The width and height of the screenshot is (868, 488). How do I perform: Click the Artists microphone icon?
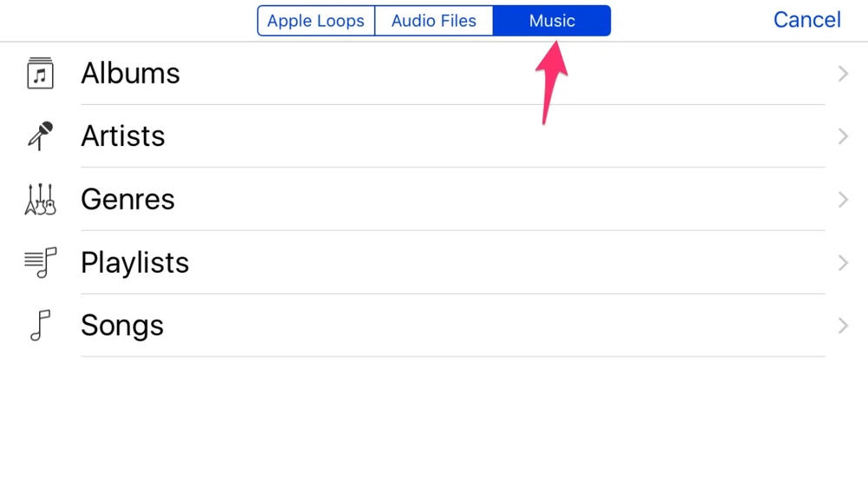[40, 135]
